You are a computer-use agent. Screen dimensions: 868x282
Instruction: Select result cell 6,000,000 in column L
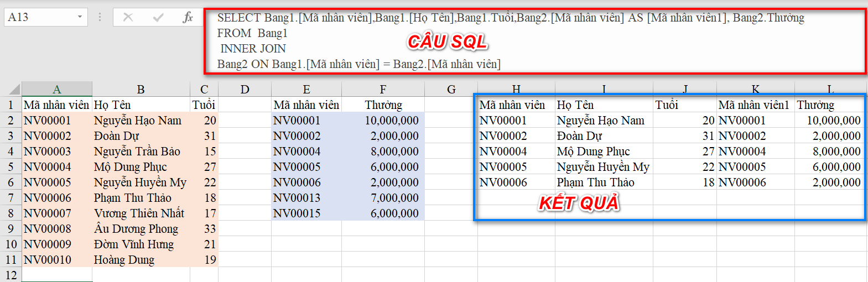click(829, 167)
